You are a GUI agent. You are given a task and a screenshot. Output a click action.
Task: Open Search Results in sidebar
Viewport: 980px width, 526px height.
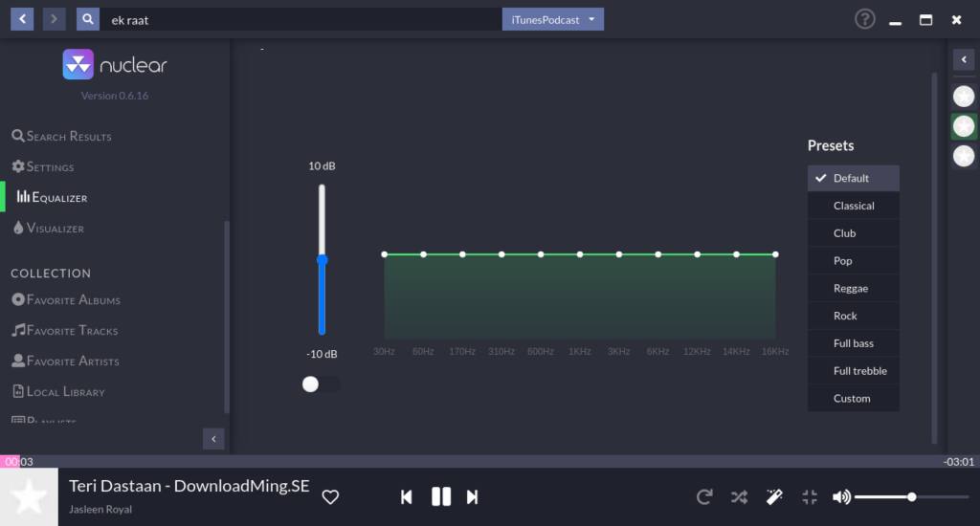pyautogui.click(x=61, y=136)
